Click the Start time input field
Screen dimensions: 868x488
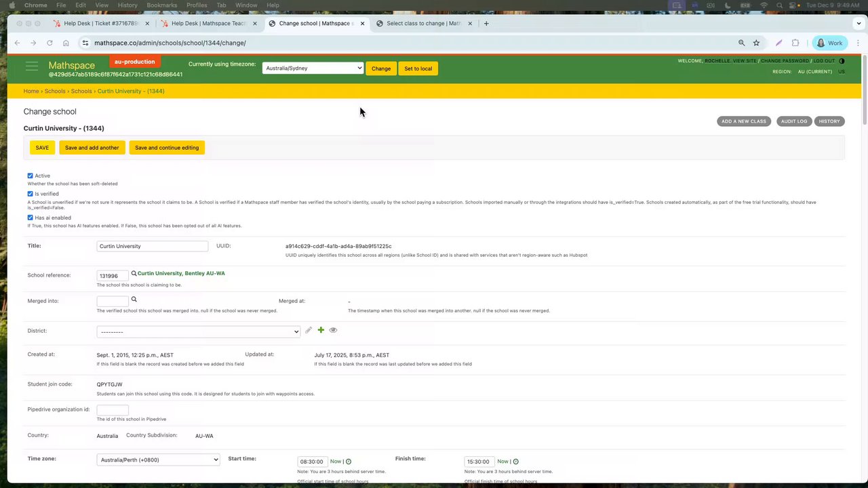(x=312, y=462)
